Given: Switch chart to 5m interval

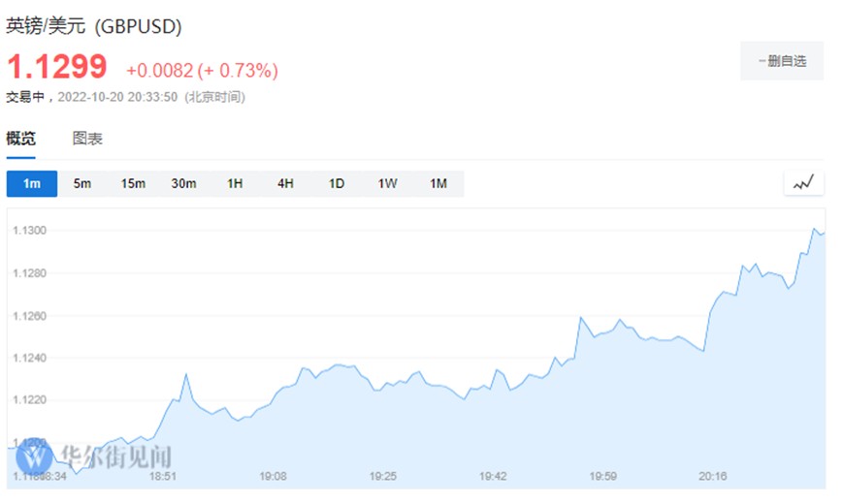Looking at the screenshot, I should pos(82,183).
